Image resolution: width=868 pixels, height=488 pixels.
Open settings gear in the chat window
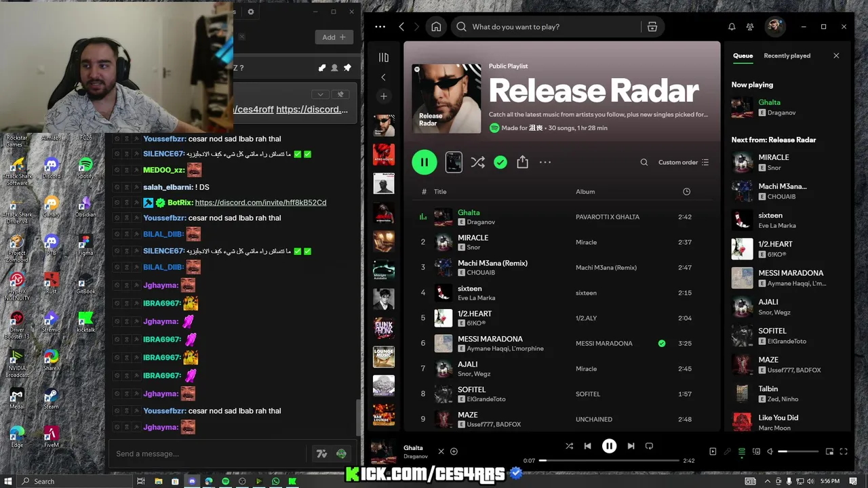click(x=251, y=12)
